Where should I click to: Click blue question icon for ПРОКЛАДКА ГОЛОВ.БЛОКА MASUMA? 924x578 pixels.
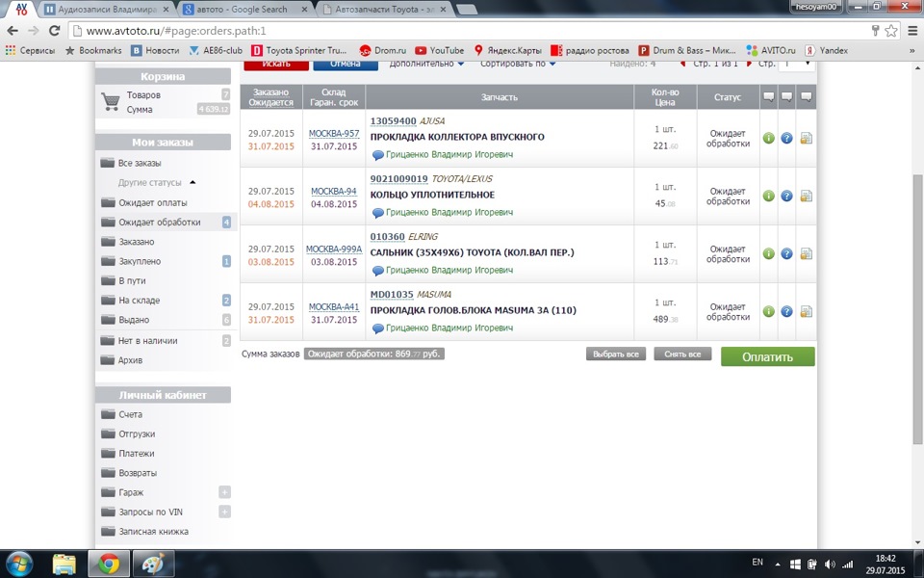786,311
